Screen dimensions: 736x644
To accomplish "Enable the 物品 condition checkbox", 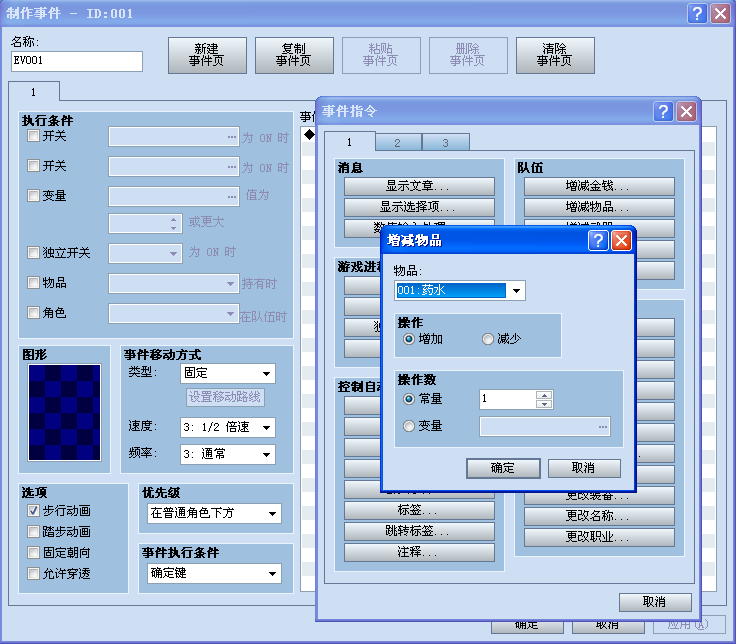I will coord(33,283).
